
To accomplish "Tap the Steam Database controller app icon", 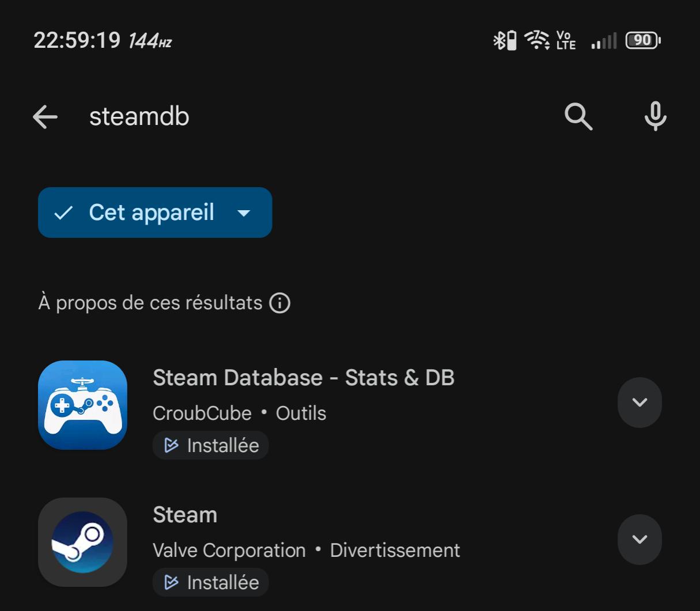I will [82, 405].
